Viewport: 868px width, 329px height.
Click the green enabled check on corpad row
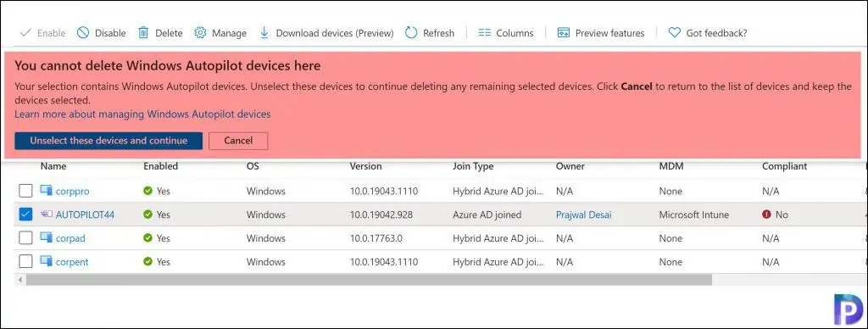coord(147,238)
